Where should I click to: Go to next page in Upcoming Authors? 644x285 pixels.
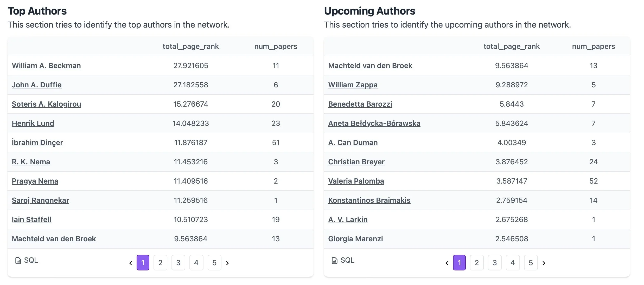pos(544,263)
